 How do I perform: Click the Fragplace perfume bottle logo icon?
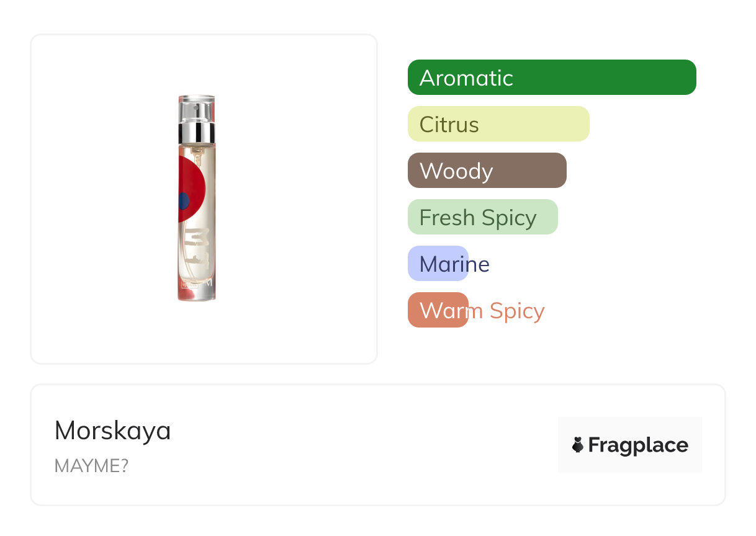(x=578, y=445)
